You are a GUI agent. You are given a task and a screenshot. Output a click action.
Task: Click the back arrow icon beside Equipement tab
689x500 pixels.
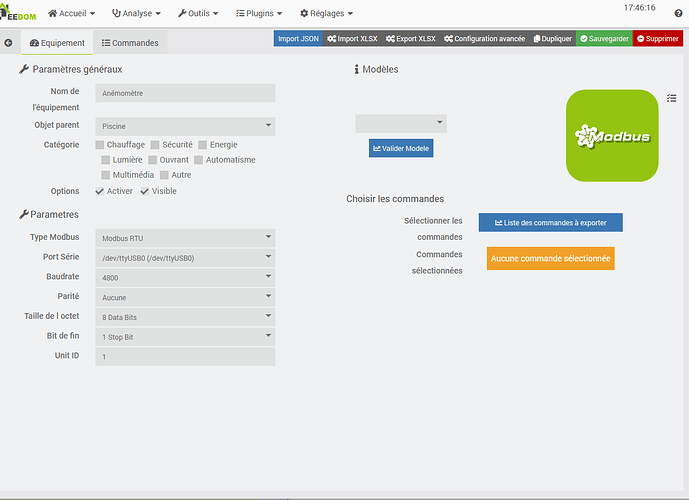point(8,43)
